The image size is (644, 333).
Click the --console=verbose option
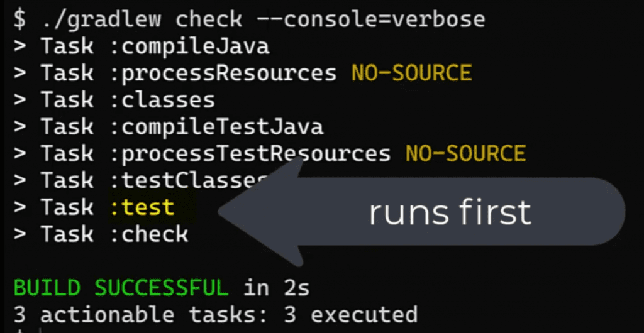(371, 19)
